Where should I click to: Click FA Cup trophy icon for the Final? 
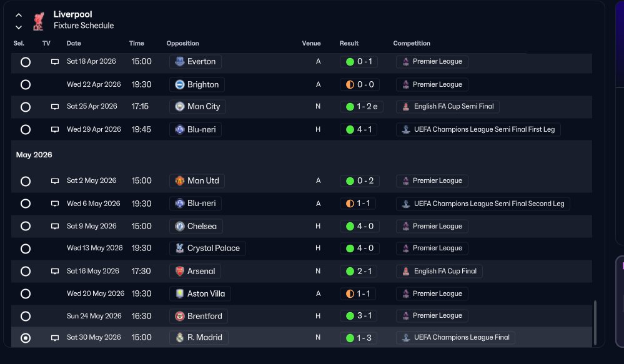pos(406,272)
